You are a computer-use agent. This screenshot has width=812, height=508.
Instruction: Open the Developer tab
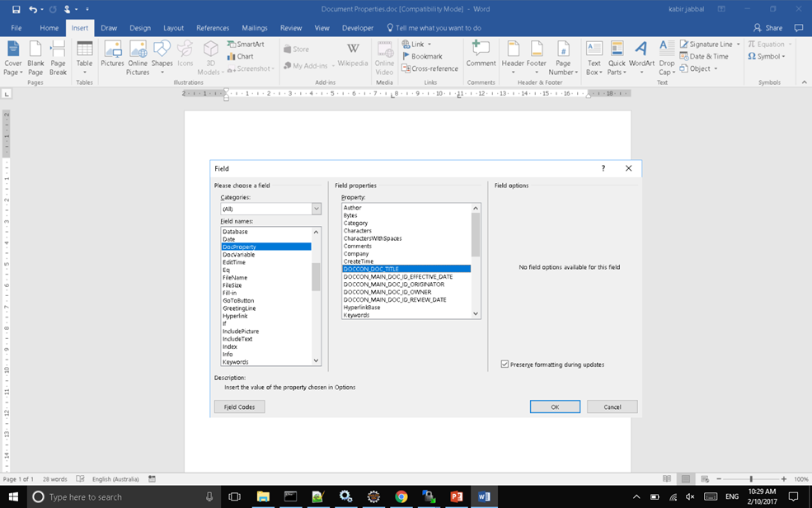pyautogui.click(x=357, y=28)
